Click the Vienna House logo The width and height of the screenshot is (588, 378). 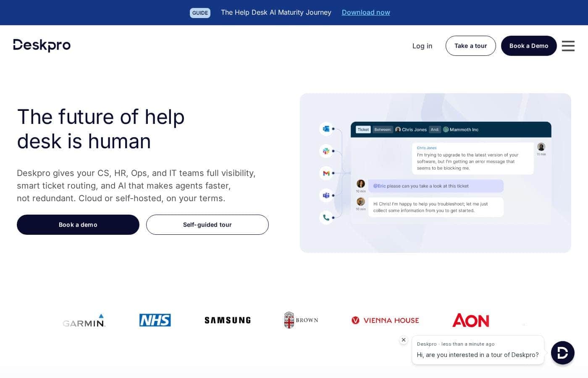(x=385, y=320)
